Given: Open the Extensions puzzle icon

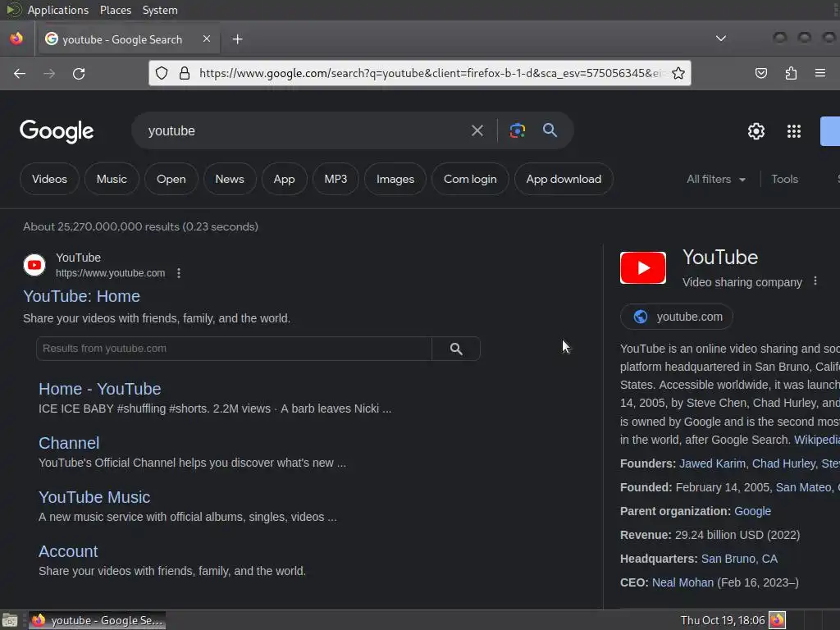Looking at the screenshot, I should [x=791, y=73].
